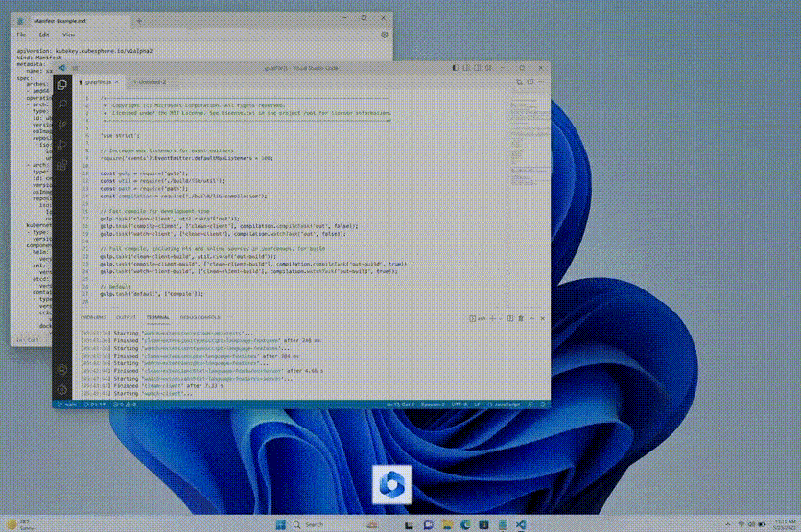This screenshot has width=801, height=532.
Task: Change LF end-of-line in status bar
Action: pos(477,405)
